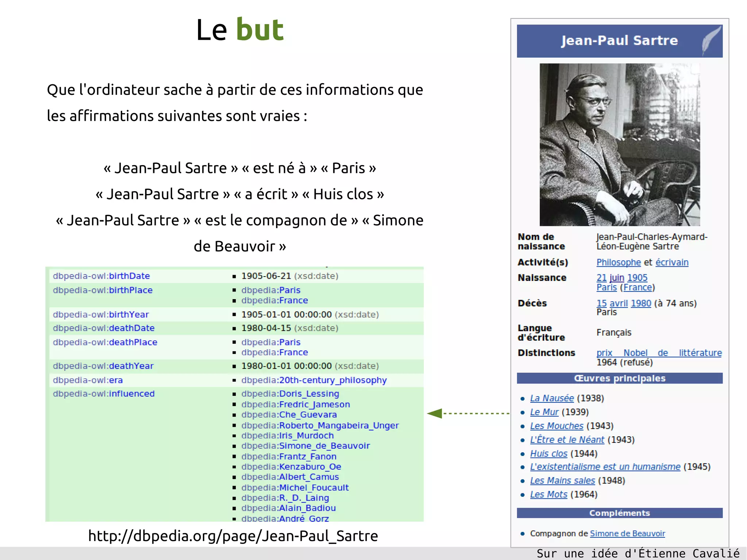Click the Le but slide title
The height and width of the screenshot is (560, 747).
coord(240,30)
